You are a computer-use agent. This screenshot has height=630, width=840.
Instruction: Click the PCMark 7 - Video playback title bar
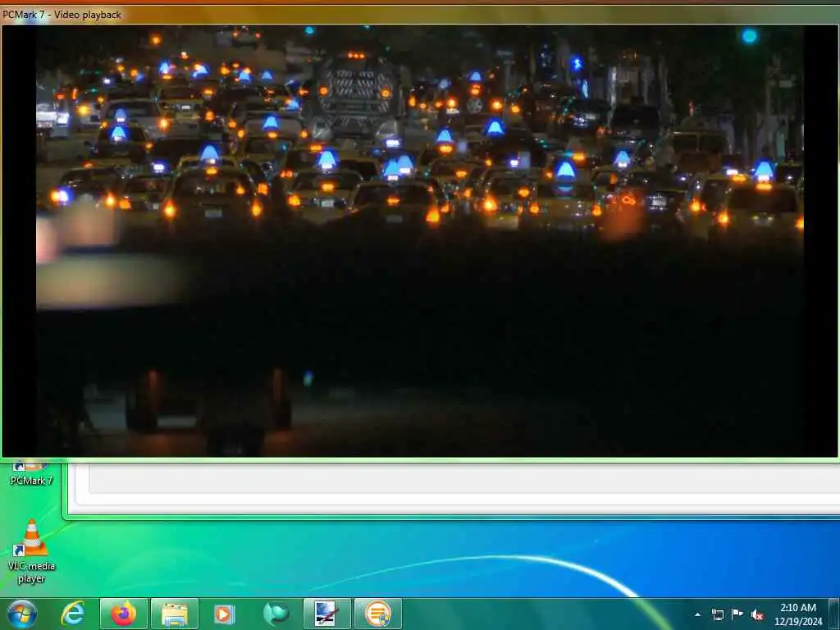click(x=419, y=15)
